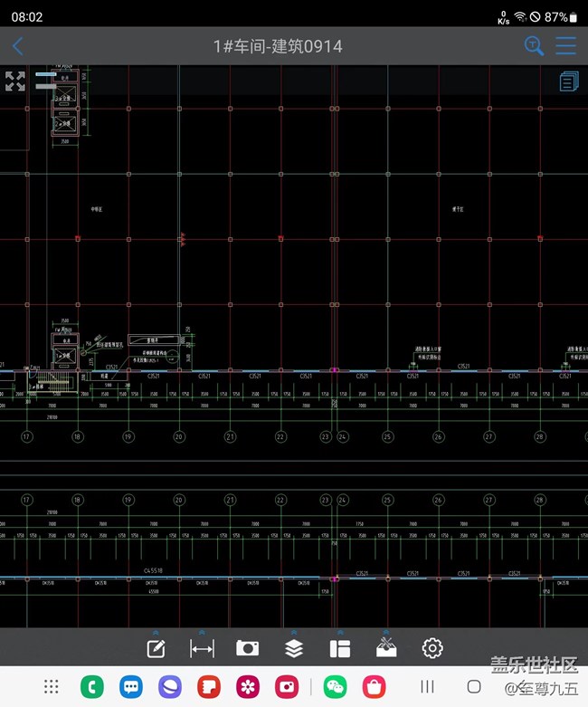Tap axis bubble 20 in the upper row

click(x=179, y=437)
